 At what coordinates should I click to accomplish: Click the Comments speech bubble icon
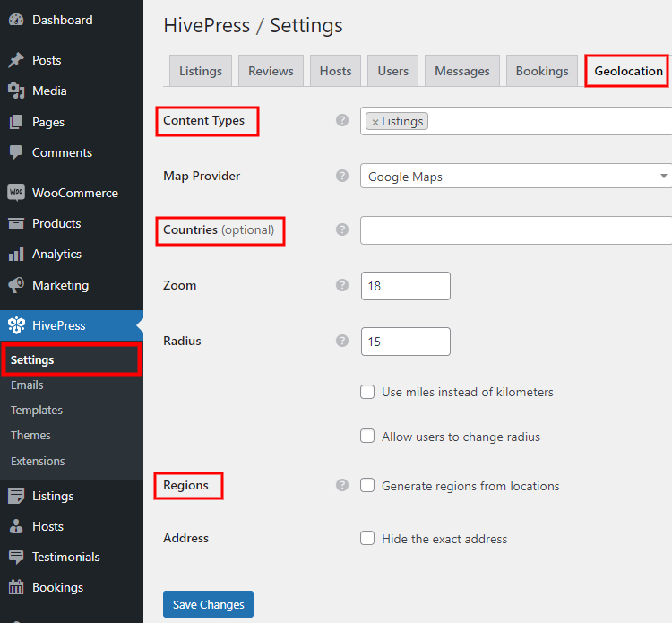click(16, 152)
